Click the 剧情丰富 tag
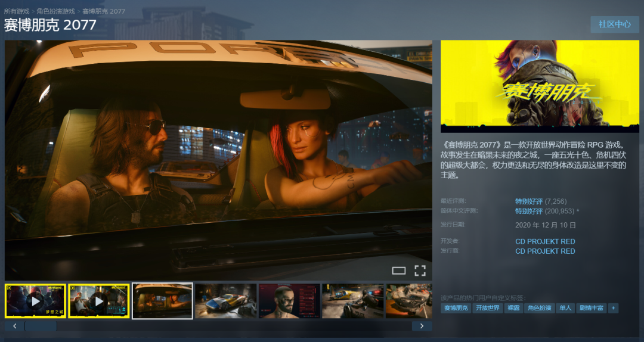 pyautogui.click(x=592, y=308)
